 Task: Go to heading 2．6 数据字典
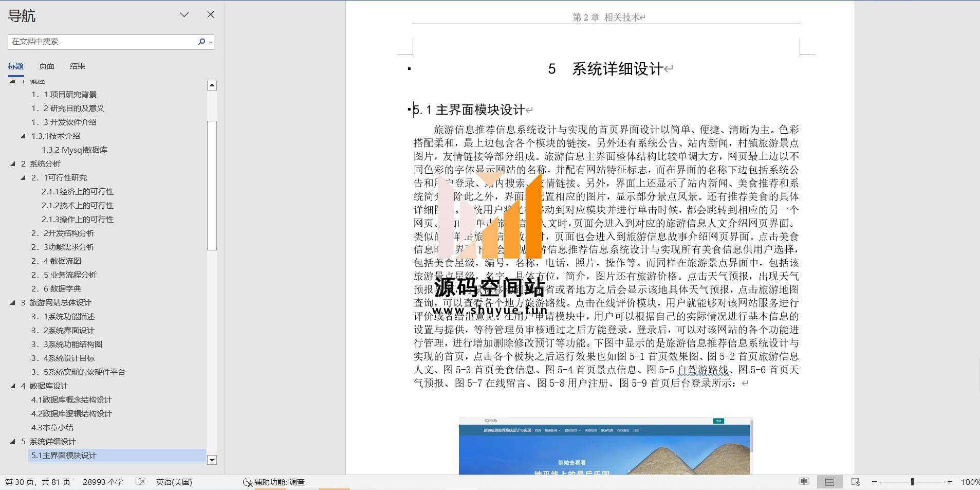click(56, 288)
